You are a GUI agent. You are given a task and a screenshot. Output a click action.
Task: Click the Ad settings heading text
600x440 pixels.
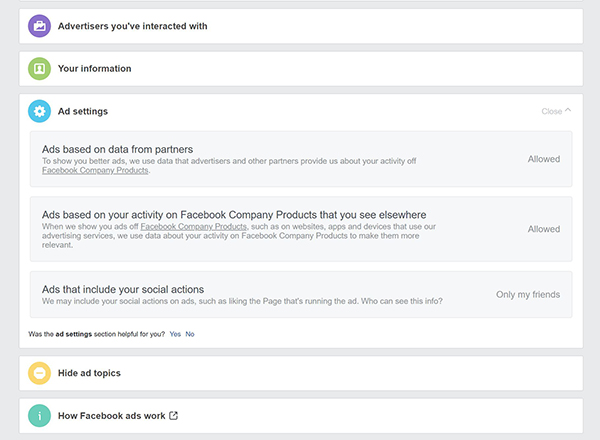point(83,111)
